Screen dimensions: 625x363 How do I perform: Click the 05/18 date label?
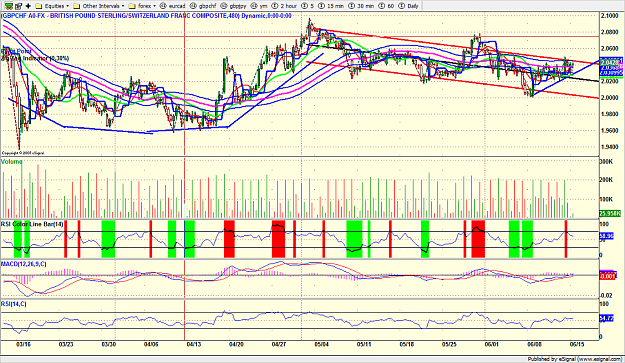[407, 344]
